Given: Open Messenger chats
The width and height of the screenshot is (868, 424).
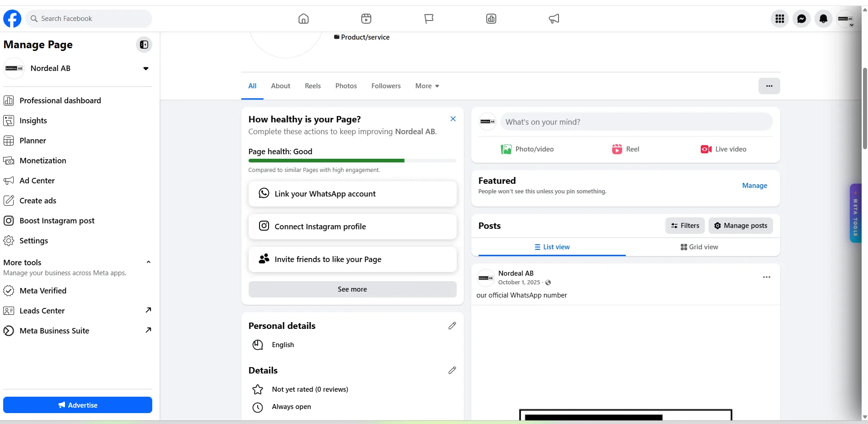Looking at the screenshot, I should click(802, 19).
